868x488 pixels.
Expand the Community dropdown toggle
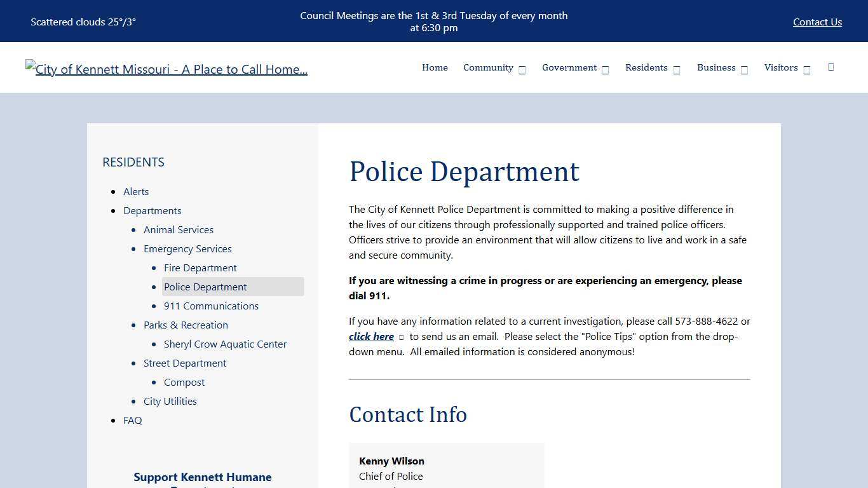tap(522, 69)
